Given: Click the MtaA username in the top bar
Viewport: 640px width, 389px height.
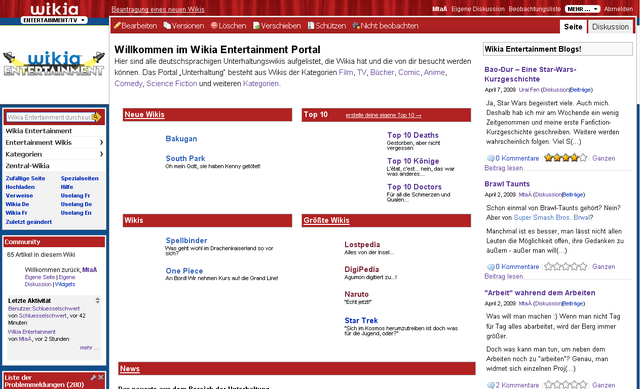Looking at the screenshot, I should (x=440, y=9).
